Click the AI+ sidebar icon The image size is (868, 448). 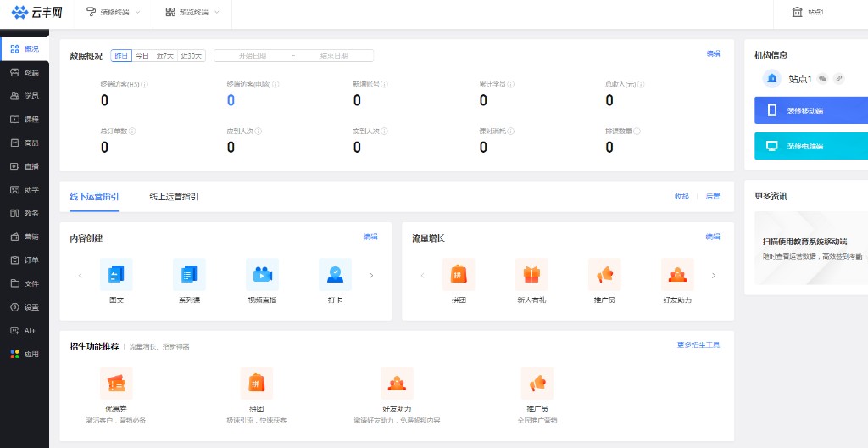pos(15,330)
